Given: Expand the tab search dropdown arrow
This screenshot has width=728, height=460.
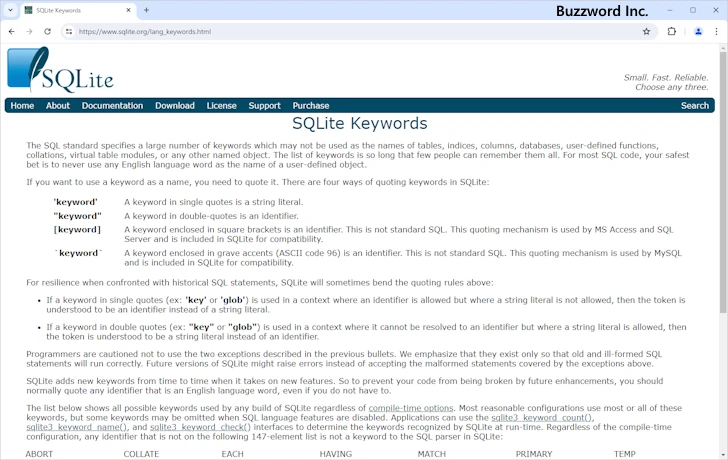Looking at the screenshot, I should [11, 10].
